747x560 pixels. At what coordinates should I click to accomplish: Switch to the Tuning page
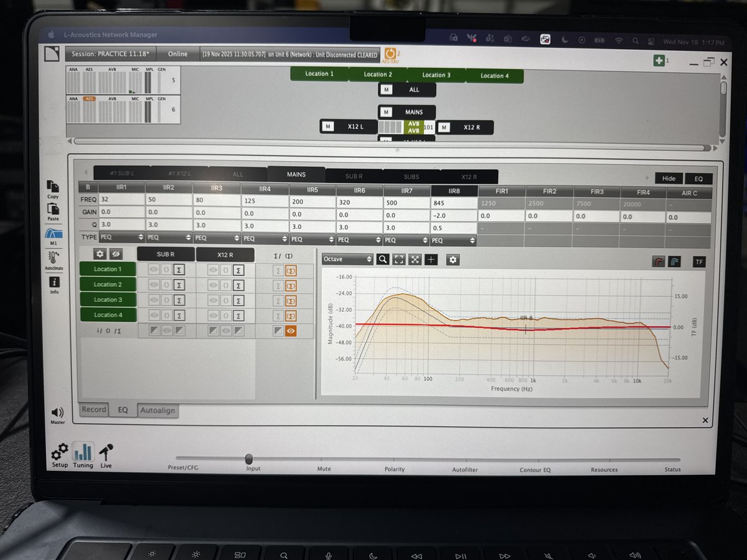pos(82,451)
